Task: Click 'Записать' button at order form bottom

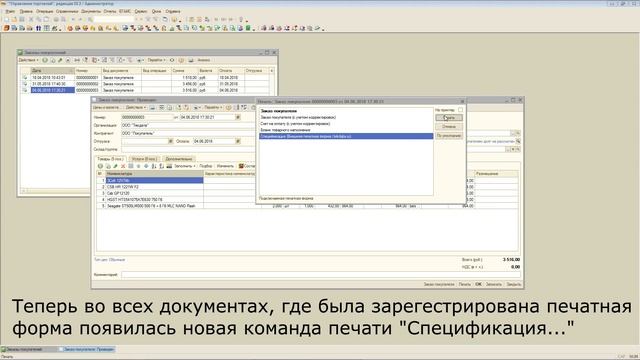Action: 494,284
